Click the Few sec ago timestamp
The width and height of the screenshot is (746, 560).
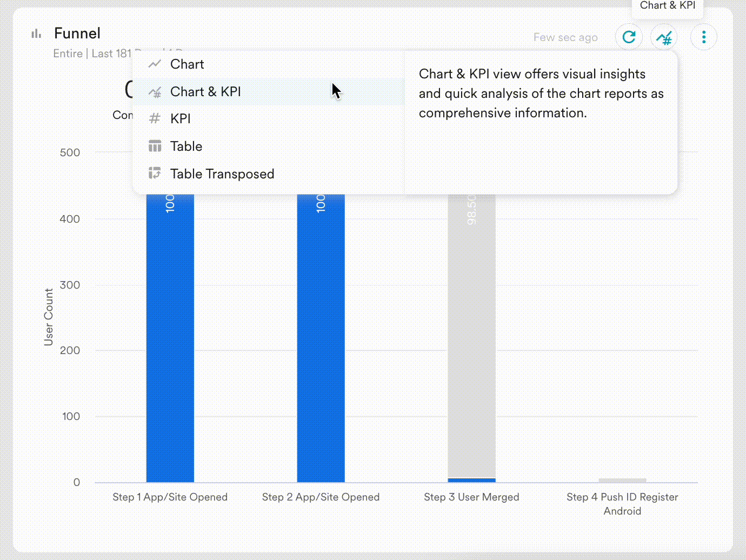(565, 37)
